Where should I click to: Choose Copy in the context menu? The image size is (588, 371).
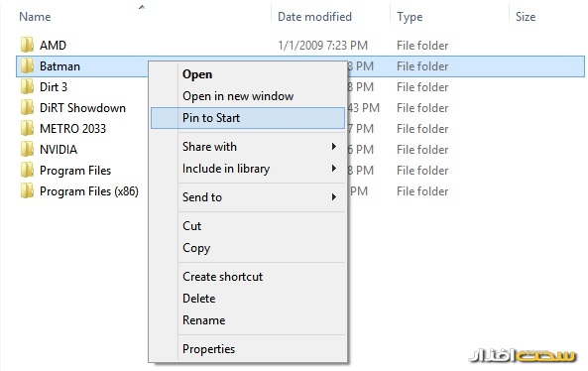248,248
